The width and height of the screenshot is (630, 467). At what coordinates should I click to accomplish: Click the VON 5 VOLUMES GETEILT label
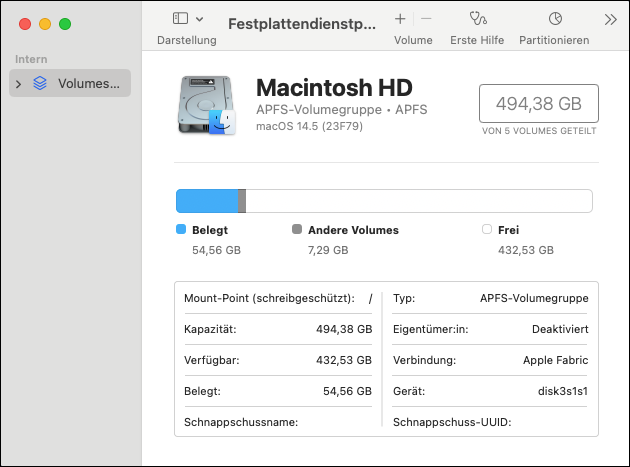539,131
